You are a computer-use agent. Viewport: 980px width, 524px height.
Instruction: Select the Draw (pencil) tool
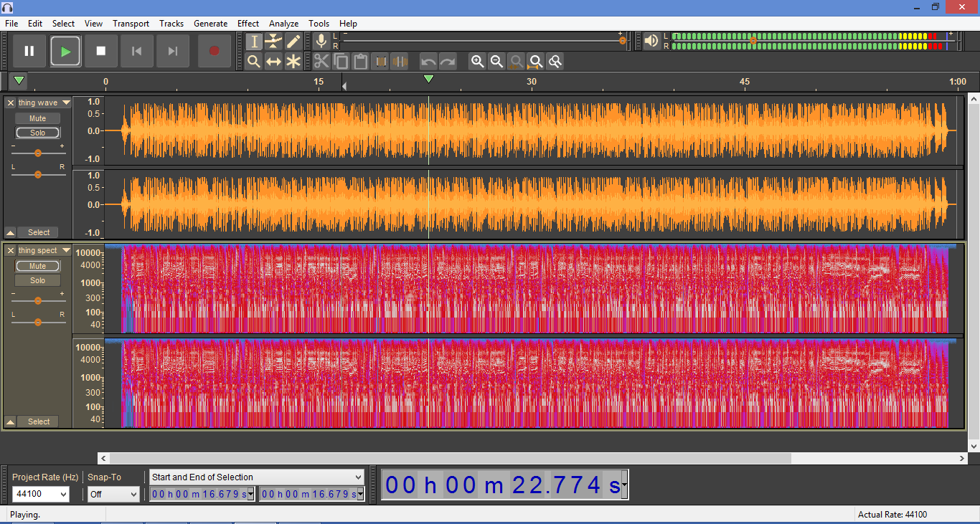click(x=293, y=42)
